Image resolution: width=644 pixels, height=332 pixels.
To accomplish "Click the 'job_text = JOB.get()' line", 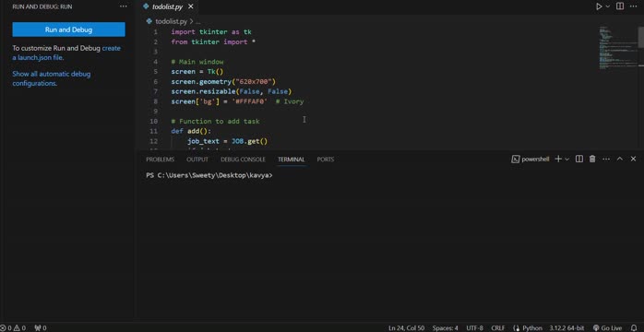I will 227,141.
